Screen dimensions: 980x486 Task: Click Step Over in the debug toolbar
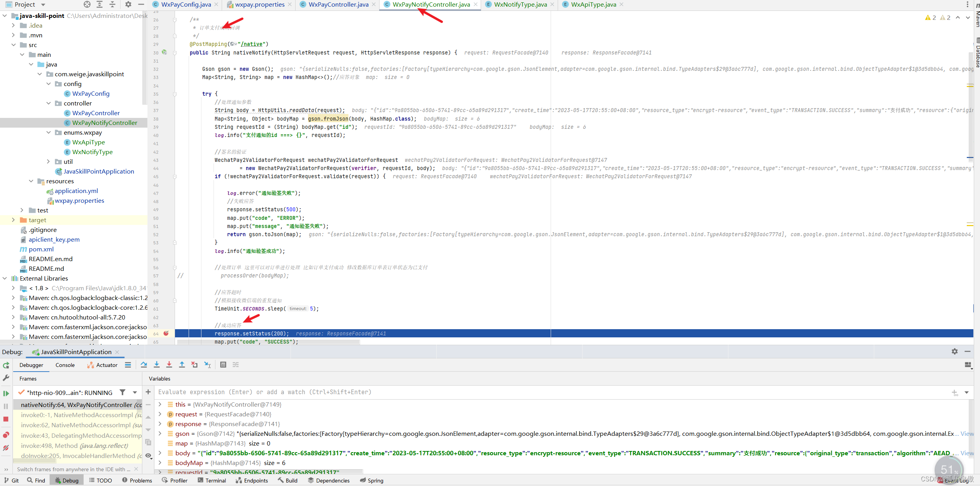(144, 365)
